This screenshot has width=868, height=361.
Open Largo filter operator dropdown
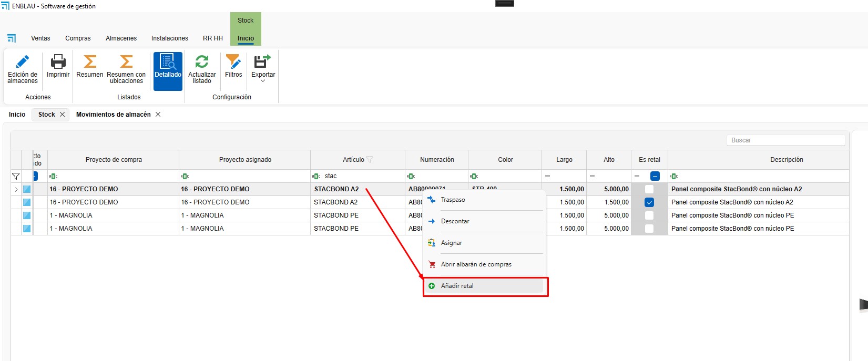click(x=547, y=176)
